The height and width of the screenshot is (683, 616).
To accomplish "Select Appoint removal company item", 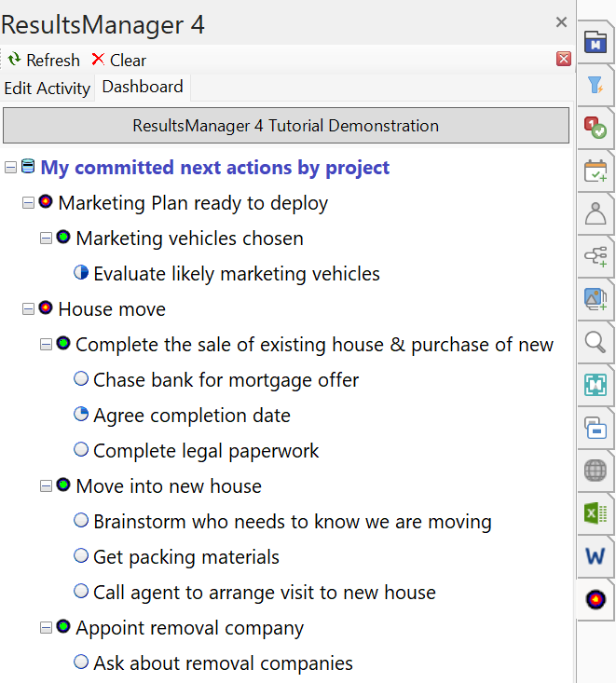I will 189,628.
